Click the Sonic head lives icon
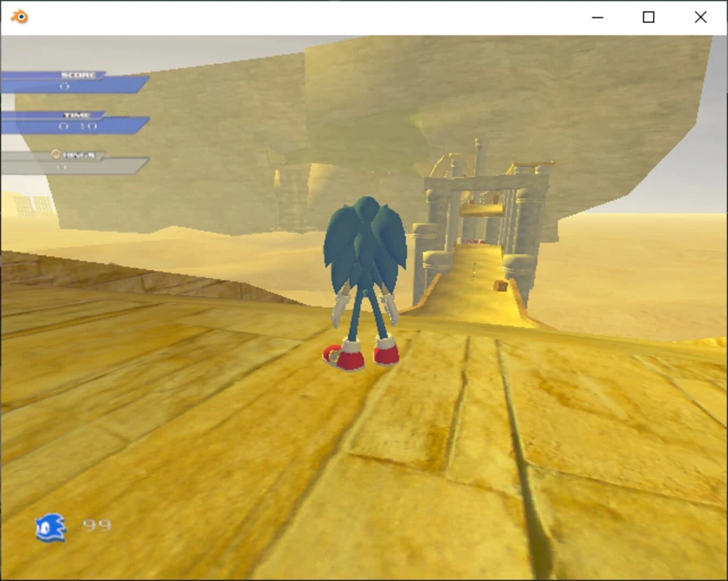 point(51,528)
